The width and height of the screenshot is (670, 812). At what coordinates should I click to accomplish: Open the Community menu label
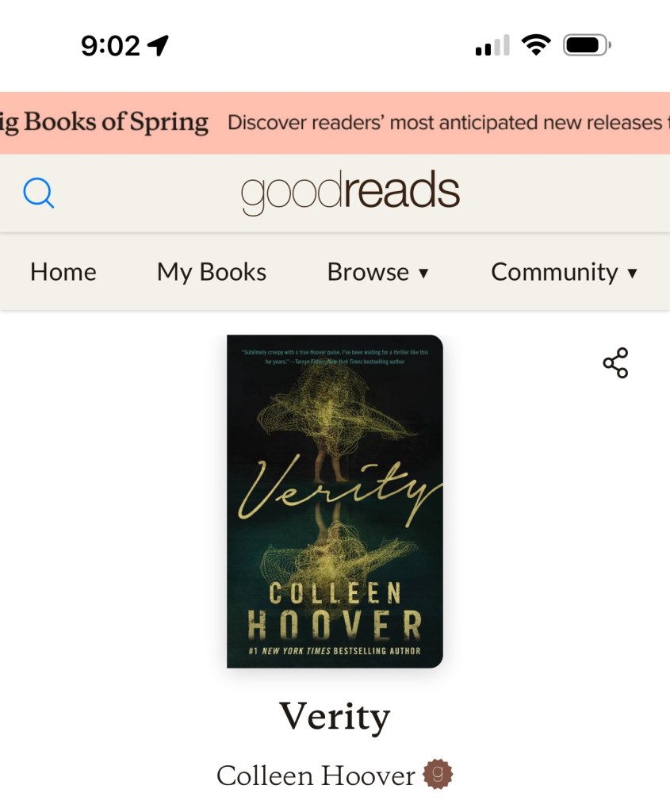pyautogui.click(x=554, y=273)
